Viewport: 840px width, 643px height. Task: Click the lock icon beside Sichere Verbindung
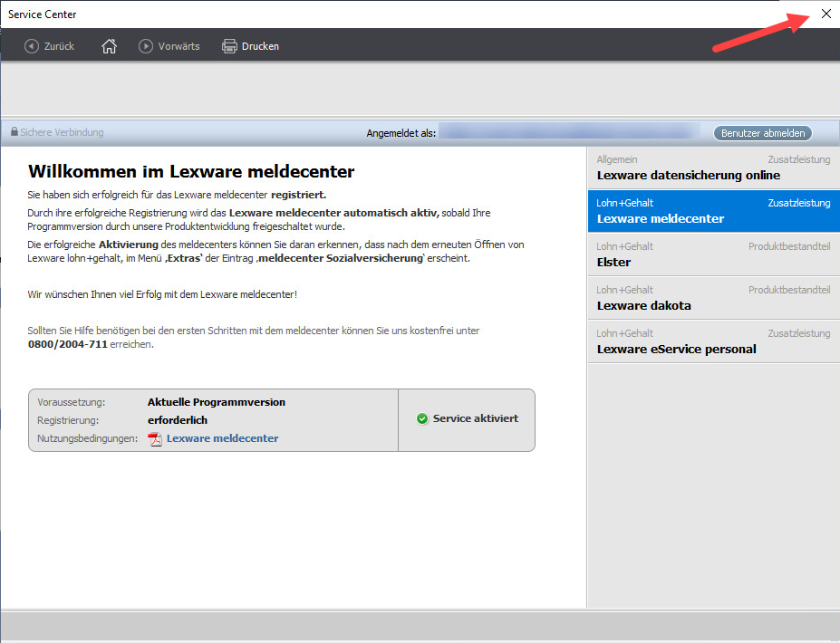click(14, 131)
